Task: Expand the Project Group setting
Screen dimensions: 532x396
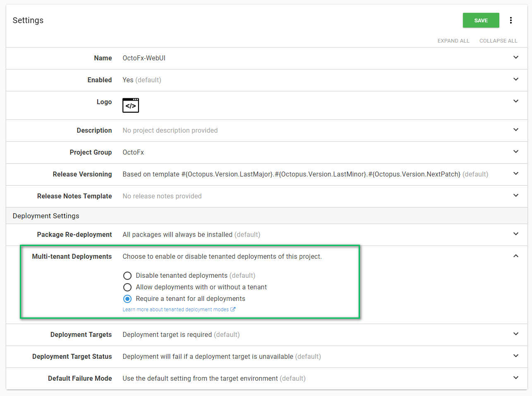Action: 516,152
